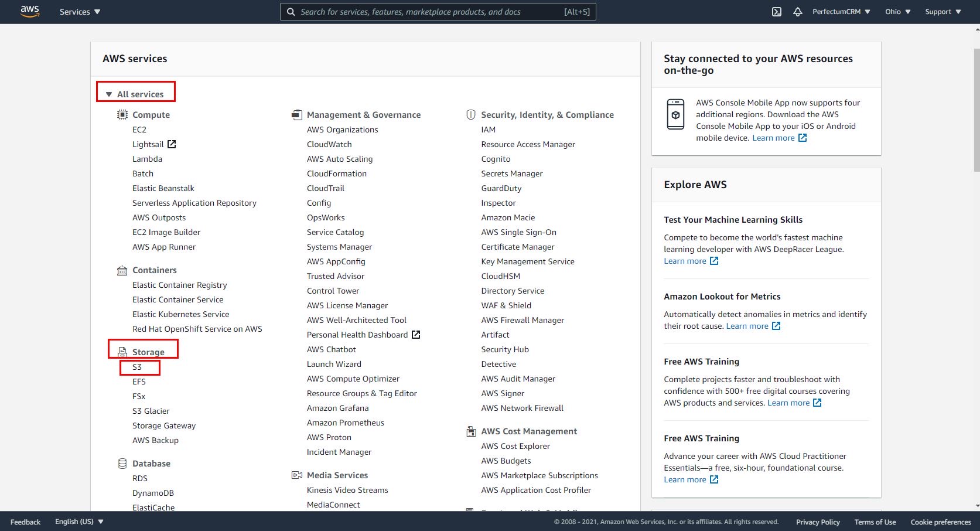Open Elastic Kubernetes Service link

[x=181, y=314]
